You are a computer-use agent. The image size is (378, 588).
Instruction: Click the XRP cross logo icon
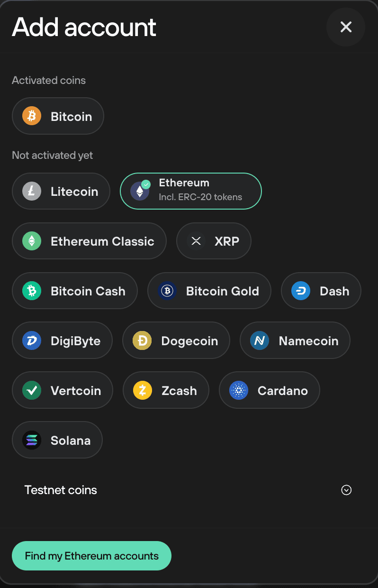[x=196, y=241]
